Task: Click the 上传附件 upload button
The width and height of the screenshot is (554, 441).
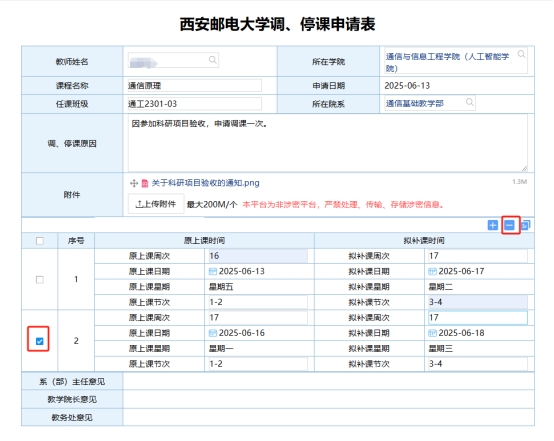Action: [156, 204]
